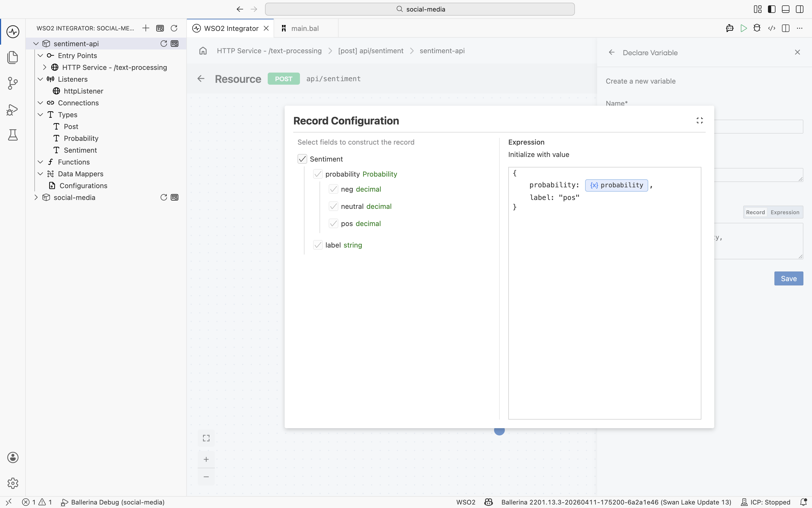Close the Declare Variable panel

click(797, 52)
